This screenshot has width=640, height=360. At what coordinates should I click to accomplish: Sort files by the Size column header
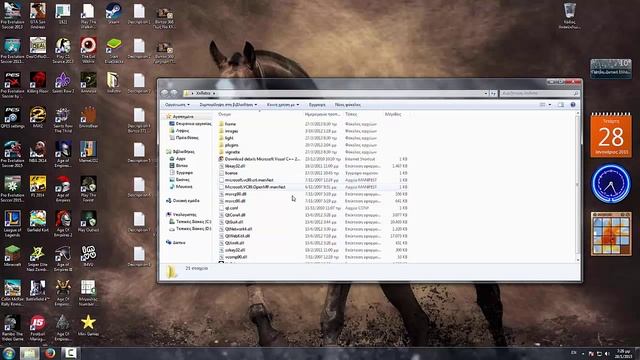tap(393, 114)
